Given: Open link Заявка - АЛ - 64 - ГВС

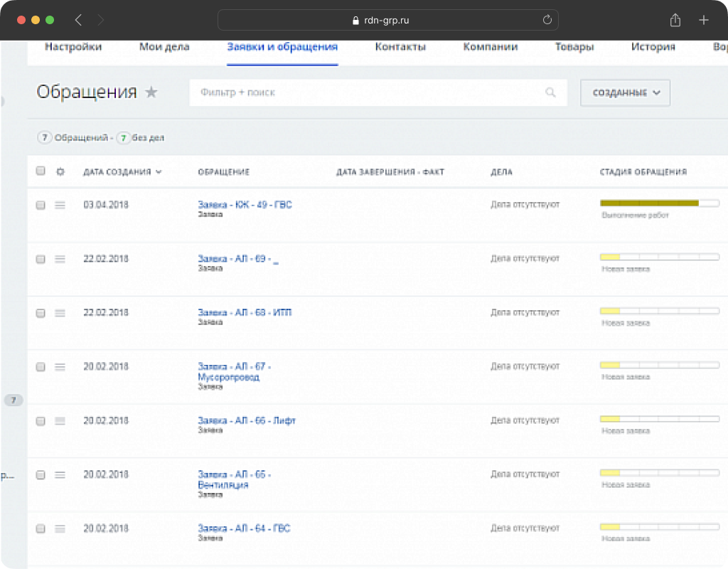Looking at the screenshot, I should (x=244, y=528).
